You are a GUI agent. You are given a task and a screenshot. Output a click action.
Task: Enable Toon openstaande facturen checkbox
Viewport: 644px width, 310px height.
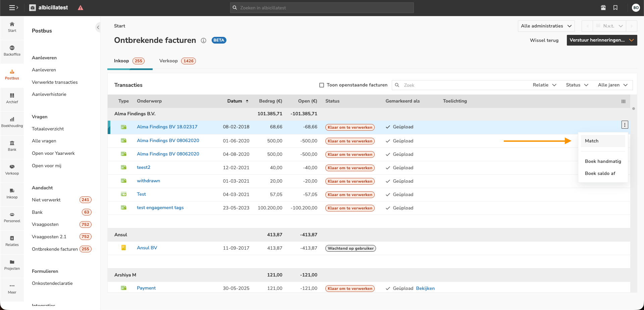(322, 85)
